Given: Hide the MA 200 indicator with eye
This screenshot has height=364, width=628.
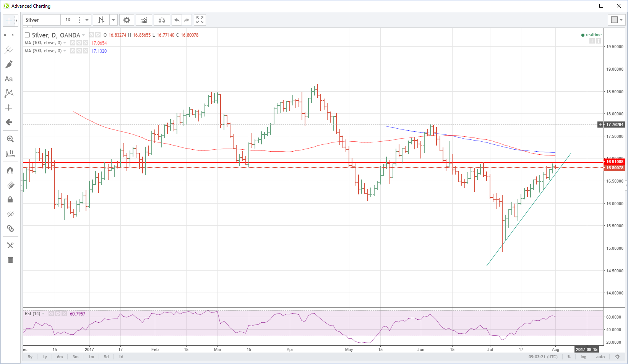Looking at the screenshot, I should coord(72,51).
